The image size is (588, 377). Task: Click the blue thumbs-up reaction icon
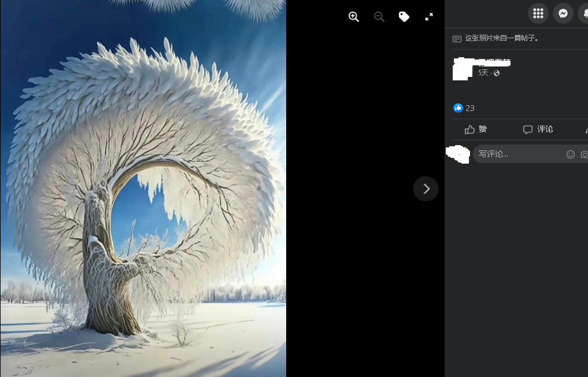(x=457, y=108)
